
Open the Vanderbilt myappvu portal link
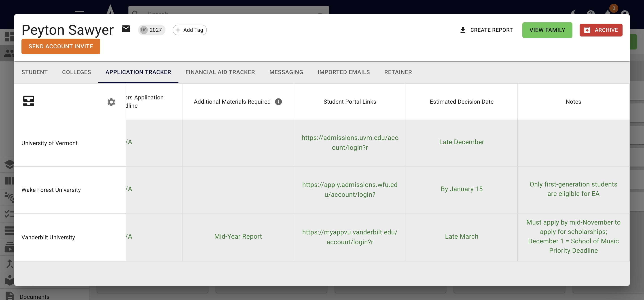(350, 237)
